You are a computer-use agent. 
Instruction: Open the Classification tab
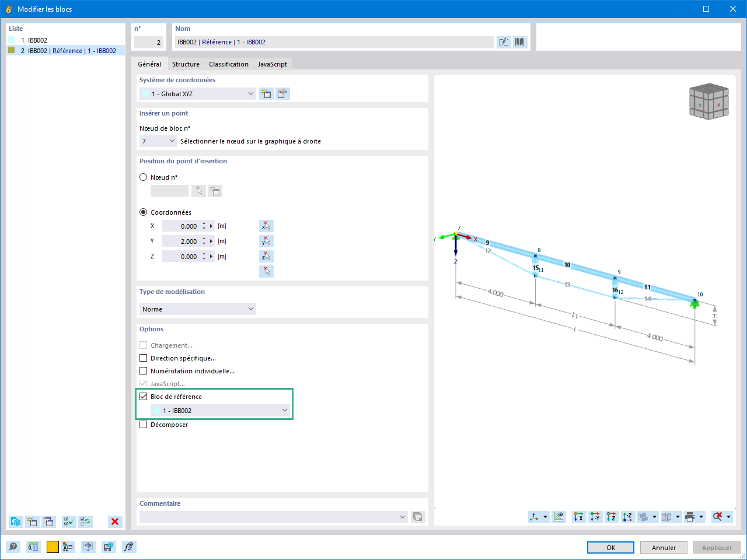coord(229,64)
